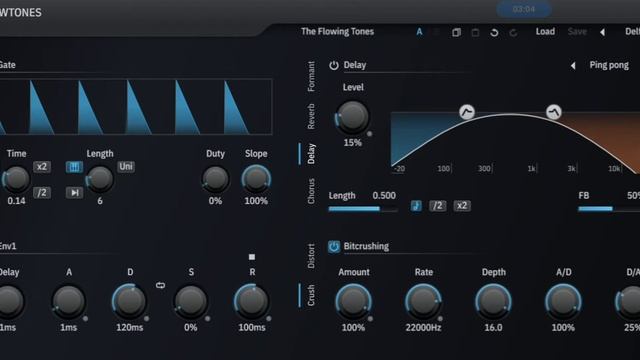Go to previous preset arrow next to Save
The image size is (640, 360).
point(602,32)
